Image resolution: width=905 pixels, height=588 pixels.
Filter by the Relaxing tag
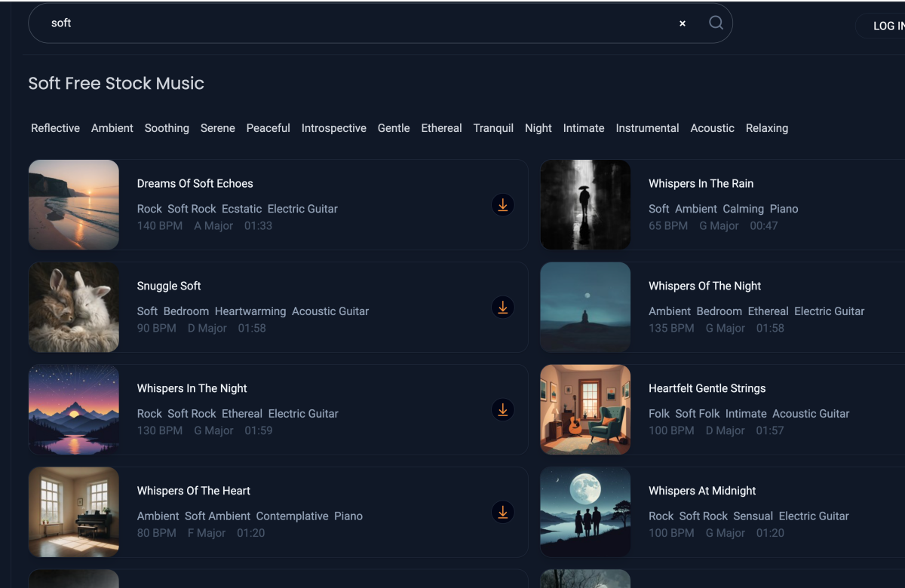(767, 128)
